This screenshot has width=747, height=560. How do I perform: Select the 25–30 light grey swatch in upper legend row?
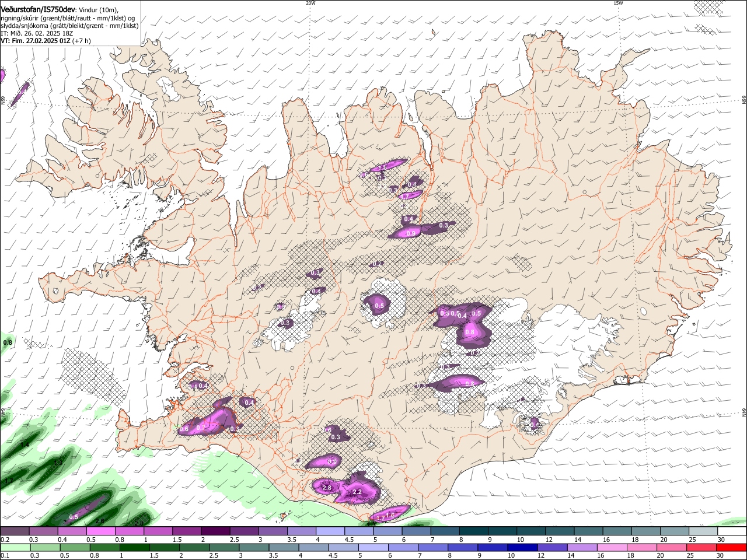point(703,531)
